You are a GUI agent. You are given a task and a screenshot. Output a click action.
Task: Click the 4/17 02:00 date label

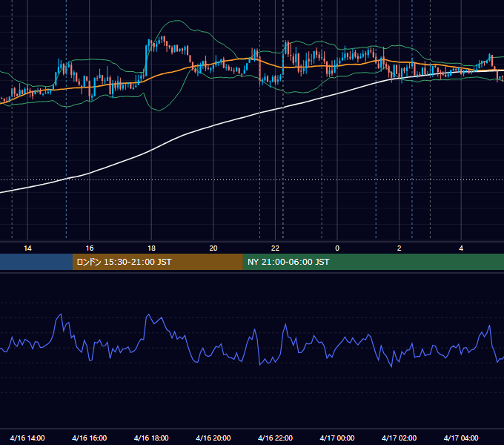pos(399,438)
